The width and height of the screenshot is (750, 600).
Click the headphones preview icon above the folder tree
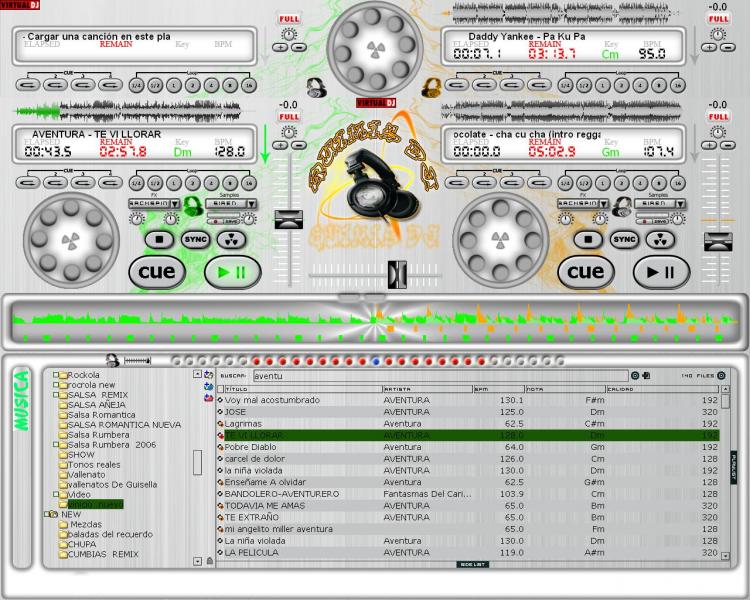pyautogui.click(x=112, y=360)
